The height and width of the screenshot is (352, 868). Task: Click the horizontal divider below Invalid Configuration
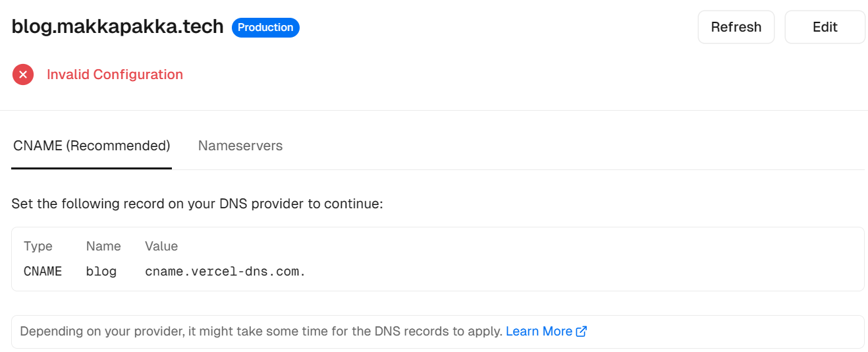tap(434, 110)
